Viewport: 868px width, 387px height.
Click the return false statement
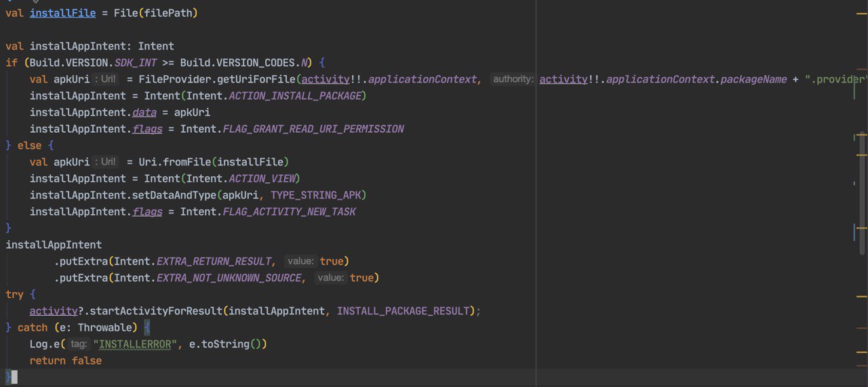tap(66, 361)
